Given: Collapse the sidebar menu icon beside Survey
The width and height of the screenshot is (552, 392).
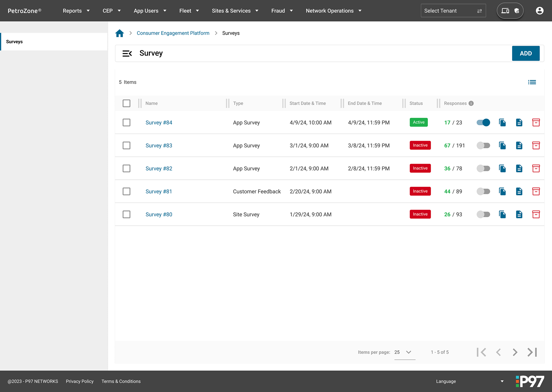Looking at the screenshot, I should (127, 54).
